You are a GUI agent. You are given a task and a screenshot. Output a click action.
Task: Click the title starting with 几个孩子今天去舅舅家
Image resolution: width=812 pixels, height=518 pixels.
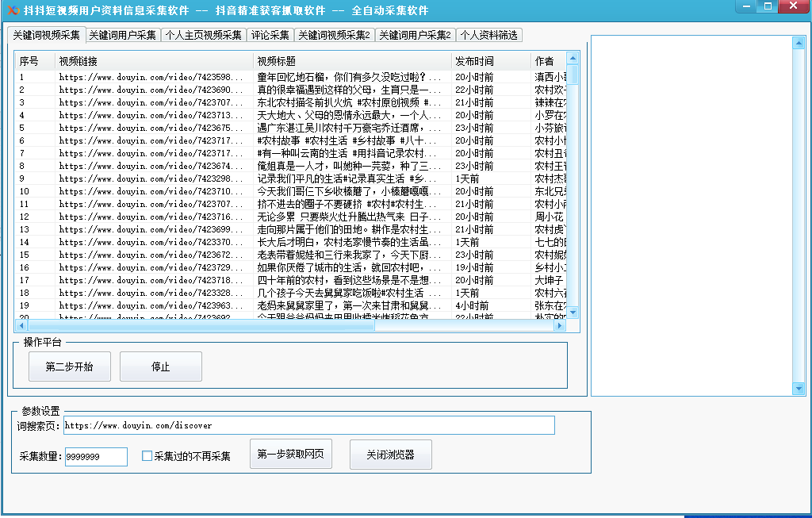[349, 293]
